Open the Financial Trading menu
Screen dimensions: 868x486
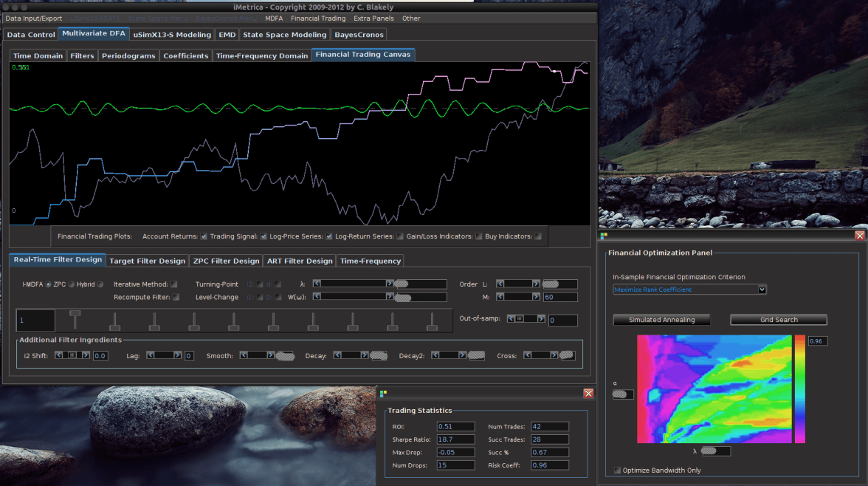(317, 18)
